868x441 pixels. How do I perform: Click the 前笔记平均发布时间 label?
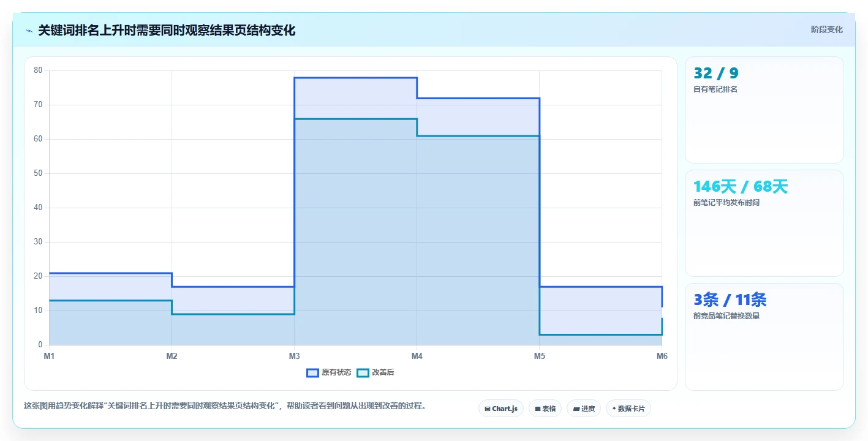click(x=726, y=203)
